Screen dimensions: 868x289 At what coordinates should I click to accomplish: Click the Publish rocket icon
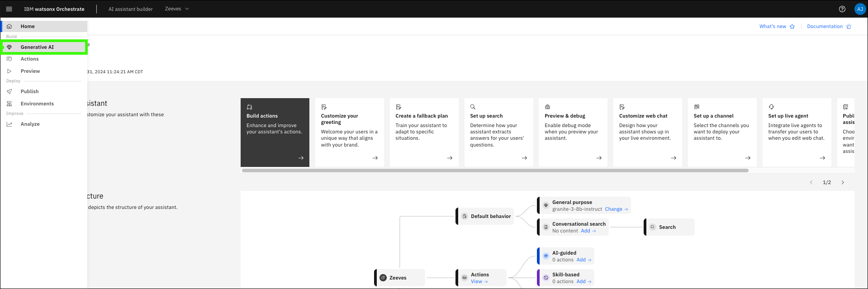[x=9, y=91]
